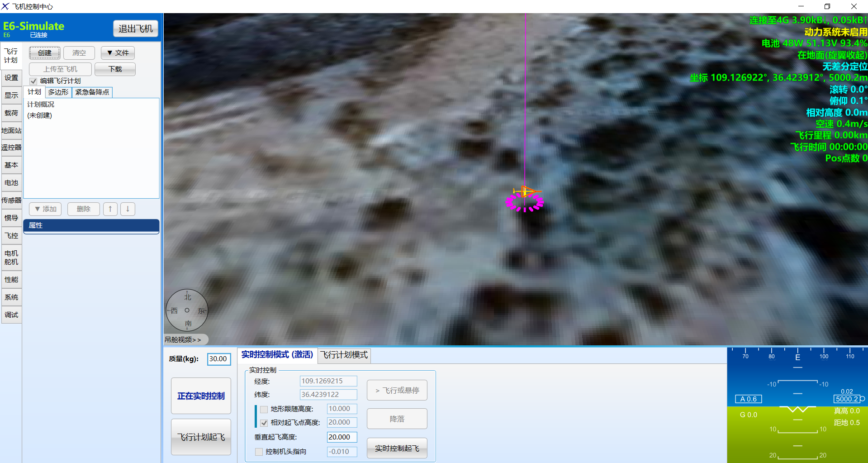
Task: Click the 质量(kg) input field
Action: pyautogui.click(x=219, y=359)
